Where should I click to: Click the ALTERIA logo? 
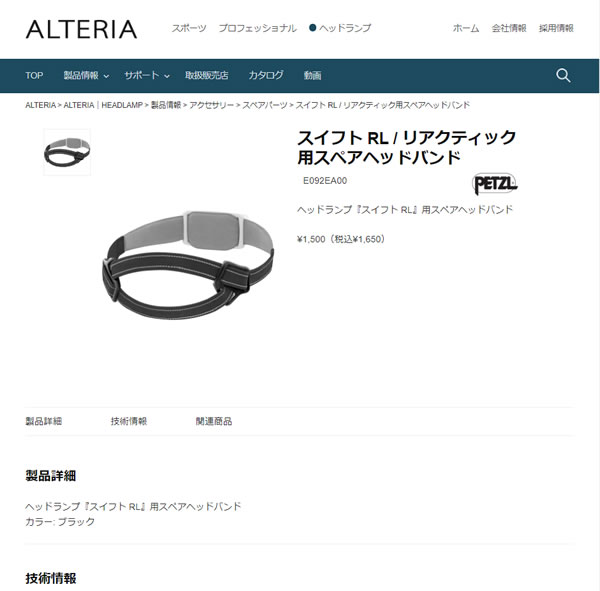[82, 29]
